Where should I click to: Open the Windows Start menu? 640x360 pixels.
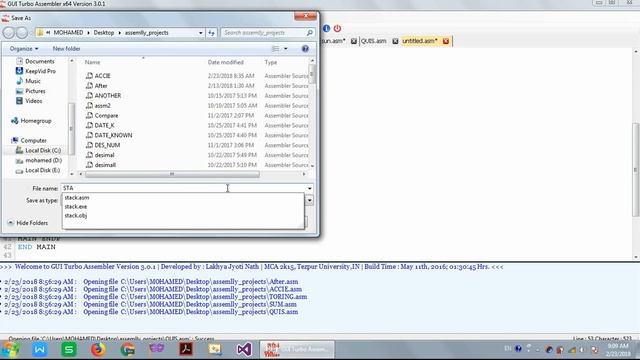pos(10,350)
